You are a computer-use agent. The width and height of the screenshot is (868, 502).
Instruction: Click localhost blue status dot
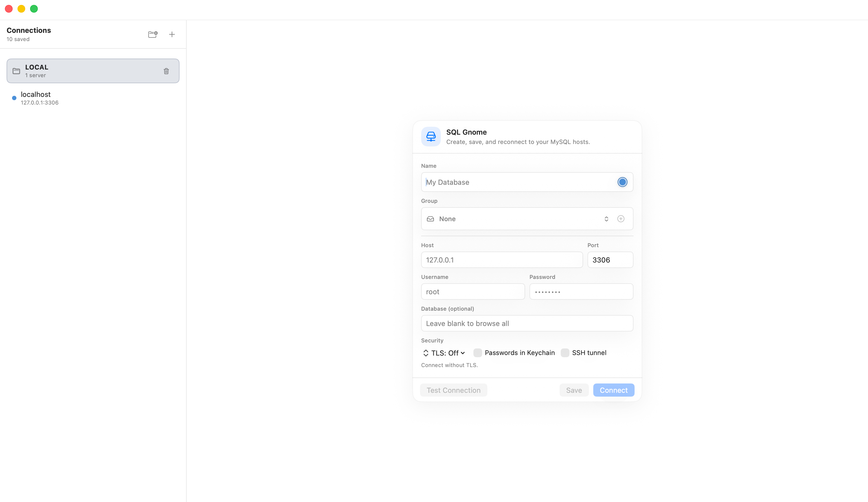pyautogui.click(x=14, y=98)
